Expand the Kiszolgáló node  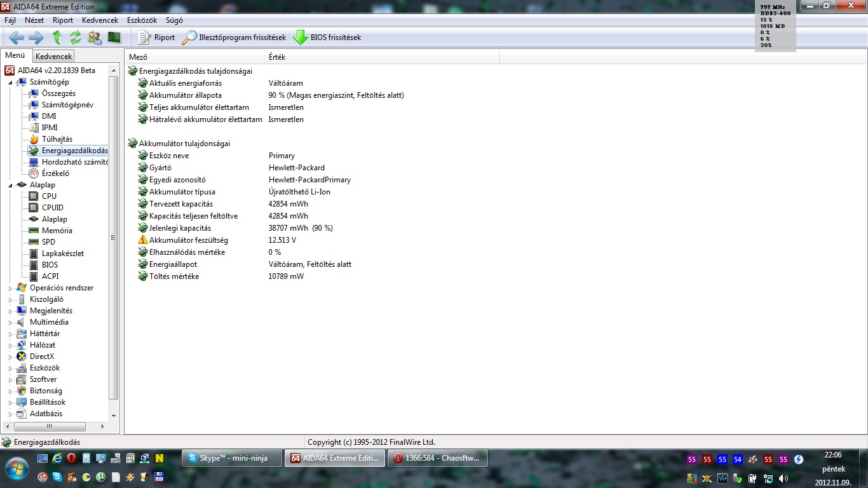[10, 299]
